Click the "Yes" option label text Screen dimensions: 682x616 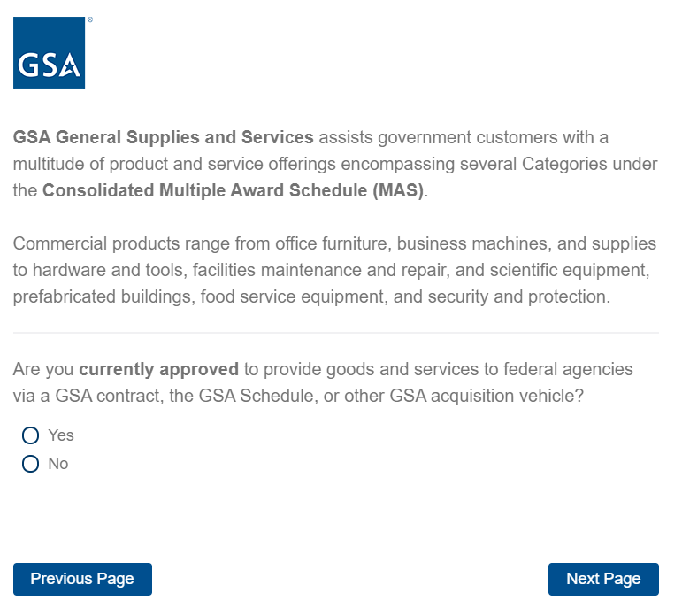(x=61, y=435)
